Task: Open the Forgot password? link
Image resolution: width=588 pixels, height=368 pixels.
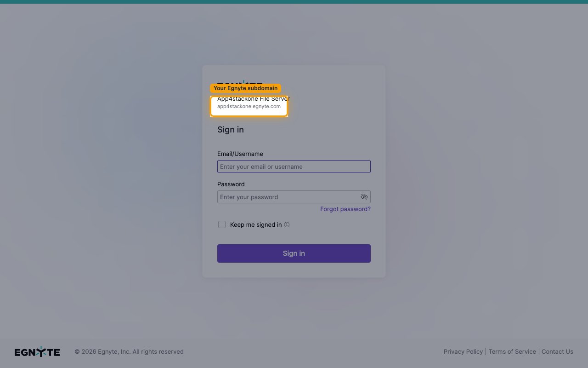Action: pos(345,209)
